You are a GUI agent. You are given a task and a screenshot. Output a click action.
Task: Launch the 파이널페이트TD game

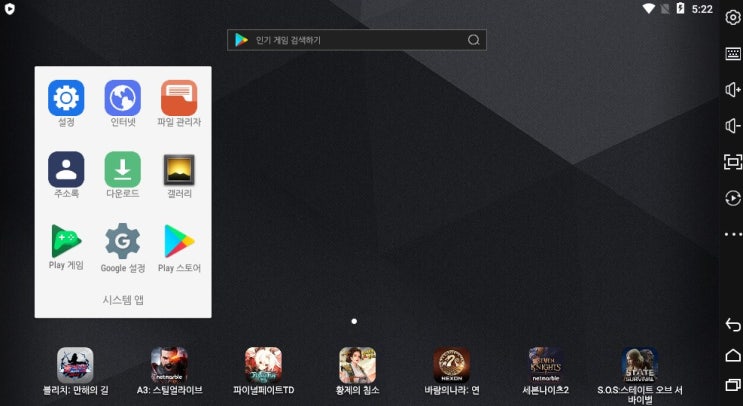[263, 365]
